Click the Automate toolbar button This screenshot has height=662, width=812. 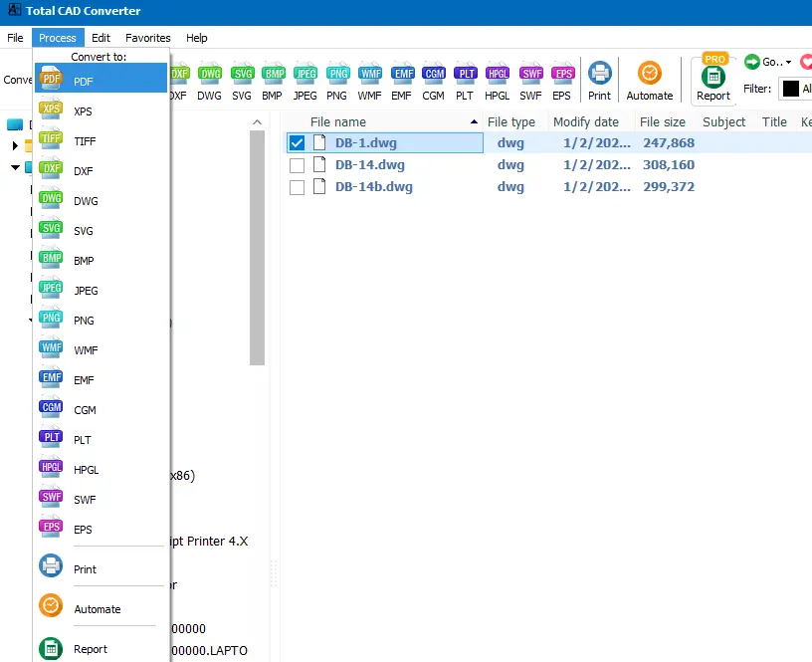click(650, 81)
